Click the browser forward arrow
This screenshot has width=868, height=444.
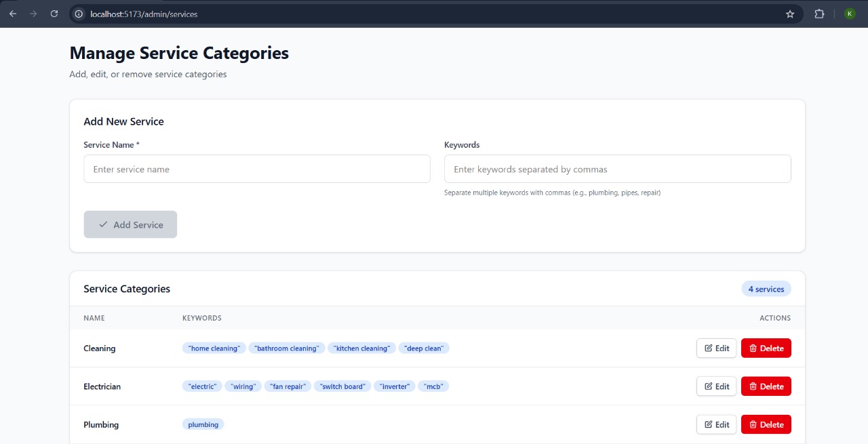tap(33, 14)
